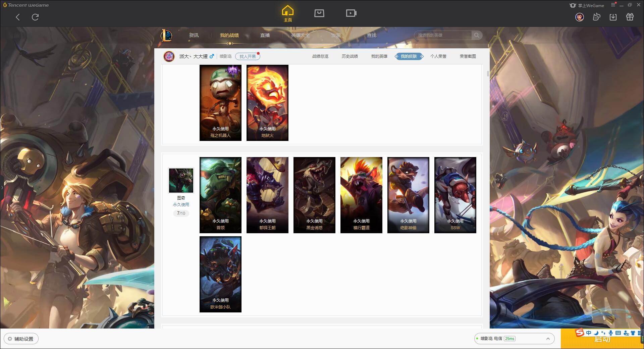
Task: Open the chat messages icon
Action: 596,17
